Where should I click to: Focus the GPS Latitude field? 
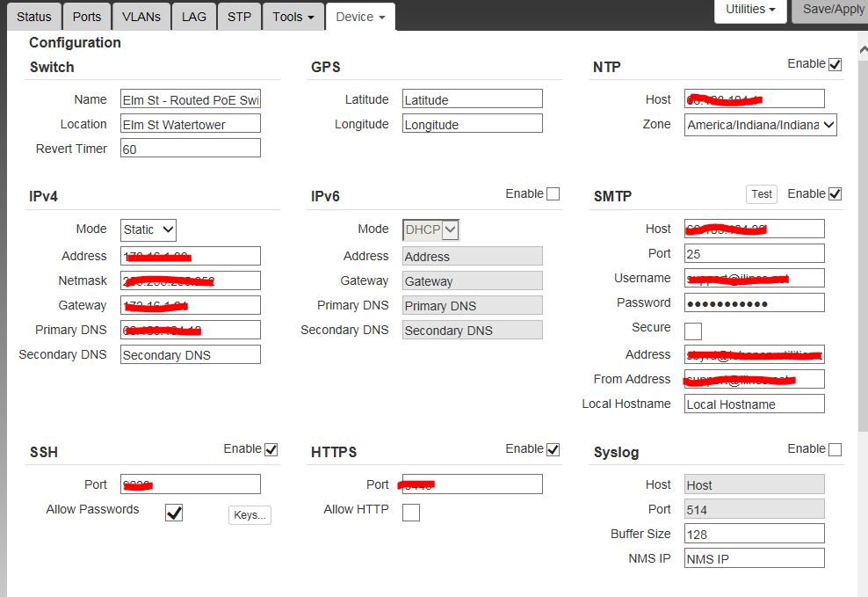(x=472, y=99)
